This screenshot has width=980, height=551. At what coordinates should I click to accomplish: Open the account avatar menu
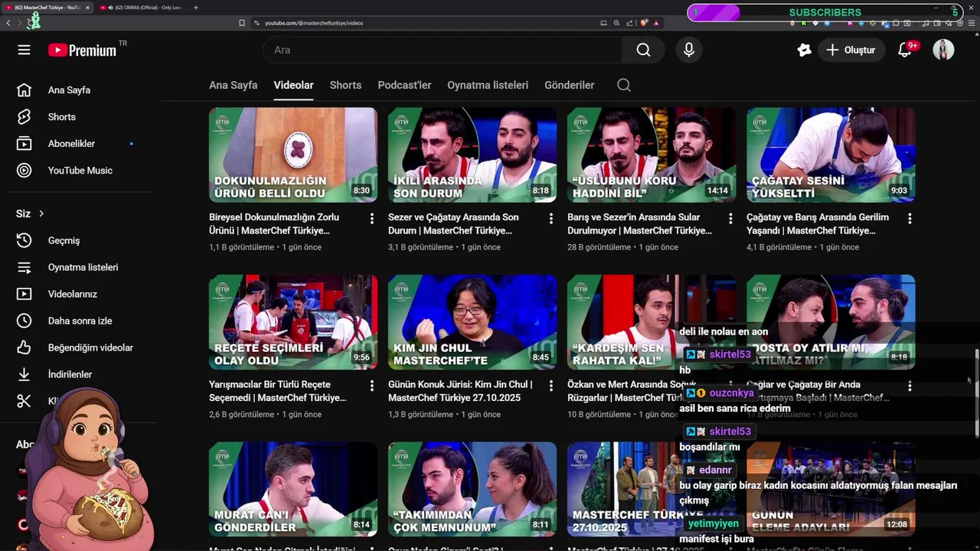coord(943,50)
